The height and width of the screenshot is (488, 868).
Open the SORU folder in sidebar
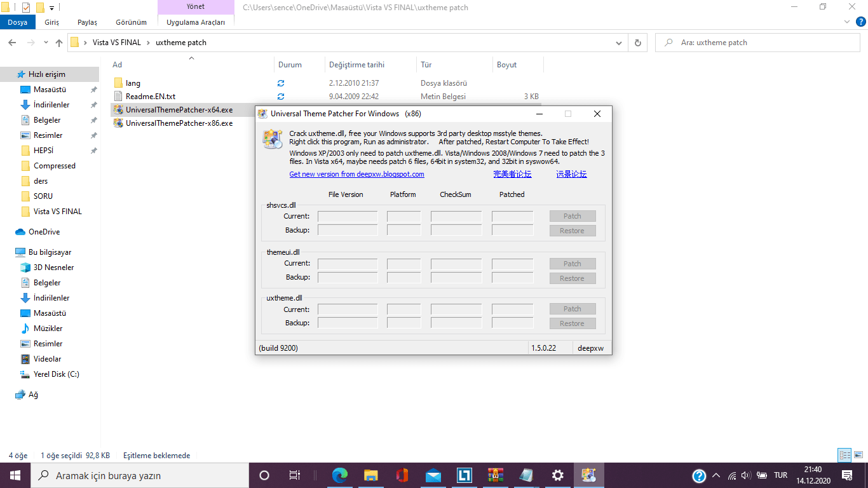(43, 196)
